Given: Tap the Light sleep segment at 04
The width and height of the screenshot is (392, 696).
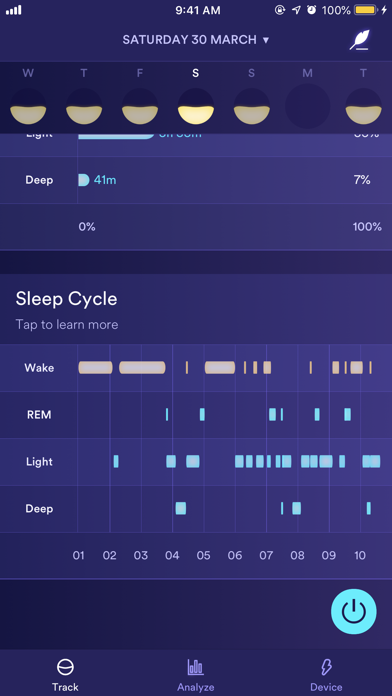Looking at the screenshot, I should pyautogui.click(x=171, y=462).
